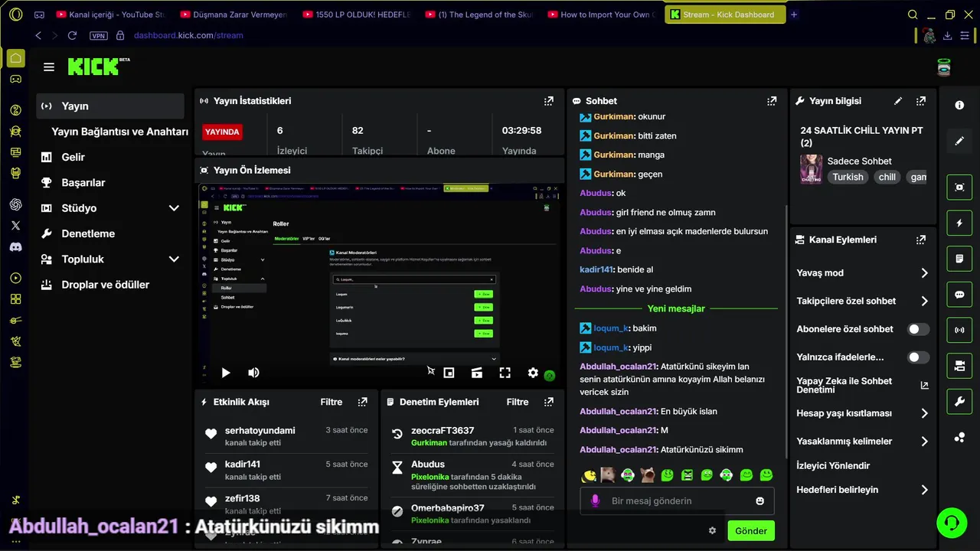Pop out the Sohbet chat panel
Image resolution: width=980 pixels, height=551 pixels.
coord(772,101)
